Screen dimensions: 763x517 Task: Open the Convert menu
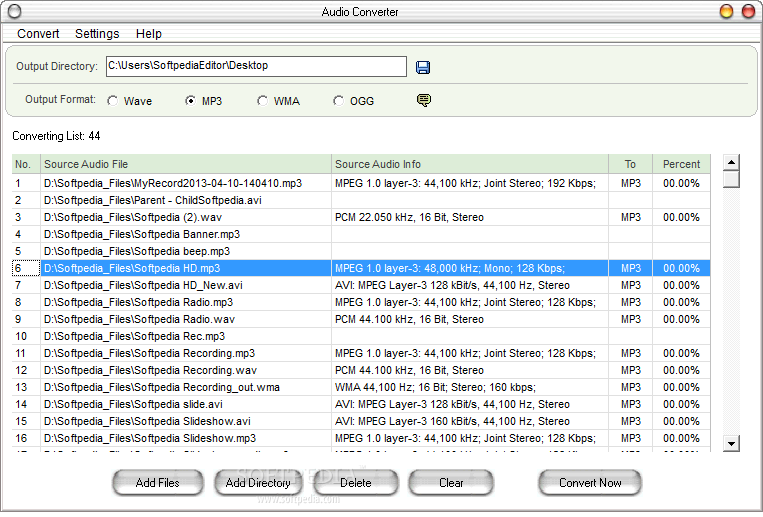click(38, 34)
